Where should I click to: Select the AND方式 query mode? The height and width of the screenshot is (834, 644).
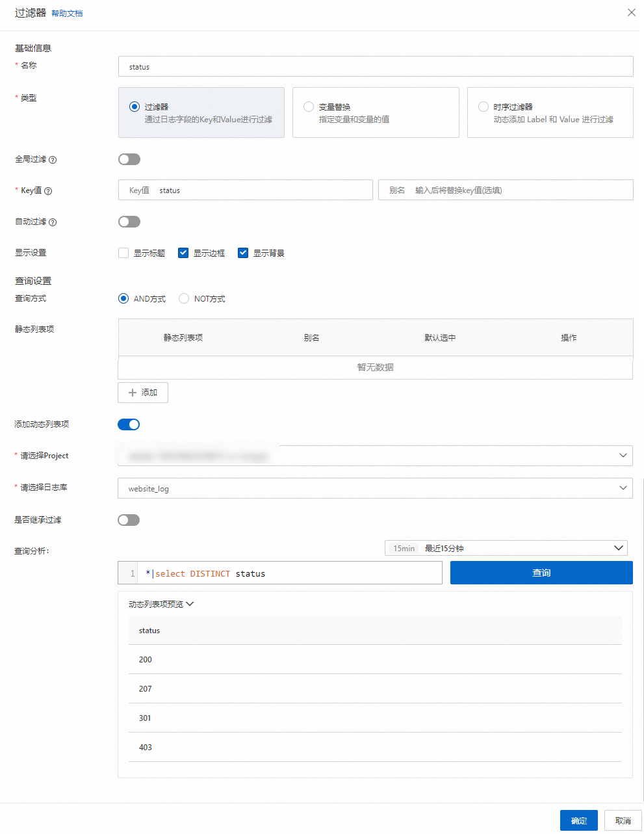[123, 298]
